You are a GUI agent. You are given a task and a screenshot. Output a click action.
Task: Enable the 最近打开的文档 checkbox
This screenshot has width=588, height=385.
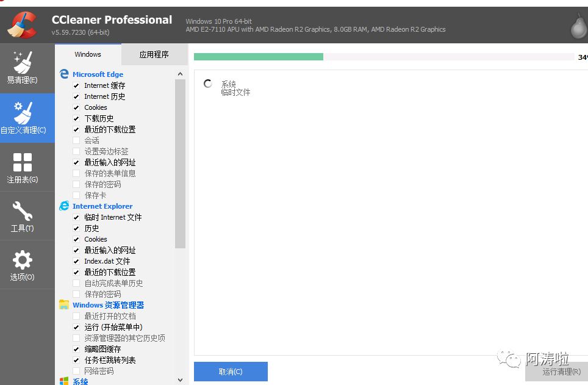(76, 316)
